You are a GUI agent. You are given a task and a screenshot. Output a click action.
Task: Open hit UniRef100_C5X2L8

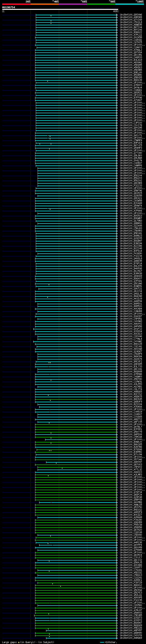click(131, 22)
